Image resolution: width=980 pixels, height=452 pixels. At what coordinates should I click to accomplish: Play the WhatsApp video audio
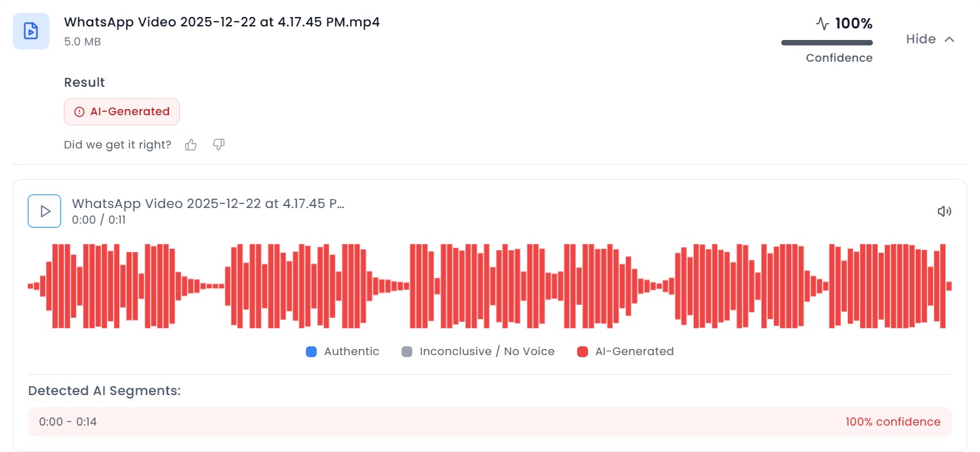[x=45, y=211]
